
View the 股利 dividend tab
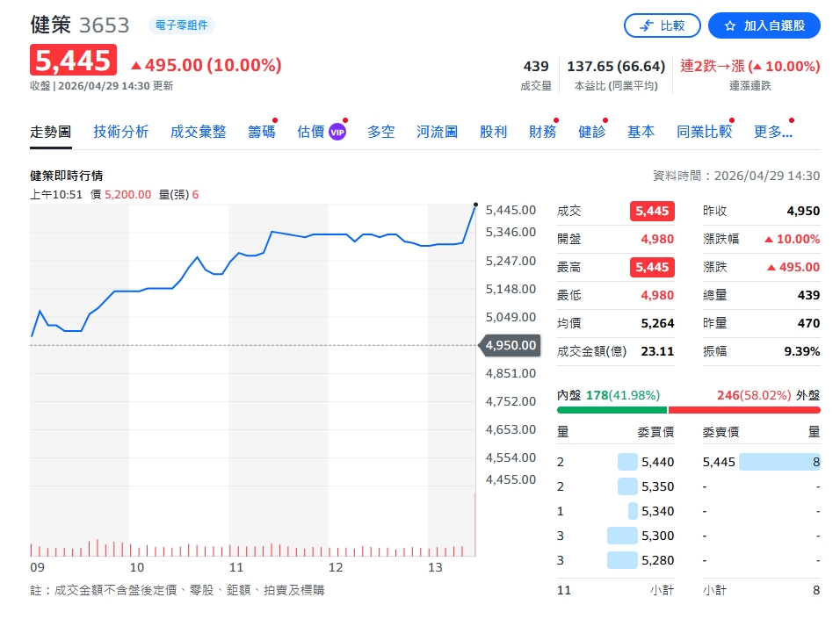pos(493,130)
